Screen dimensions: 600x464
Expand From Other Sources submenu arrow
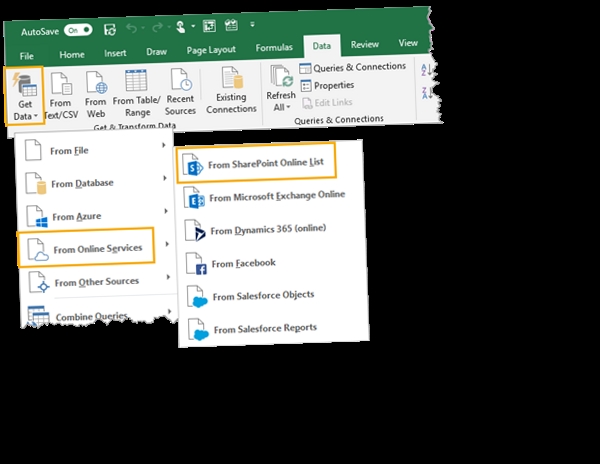click(x=168, y=277)
